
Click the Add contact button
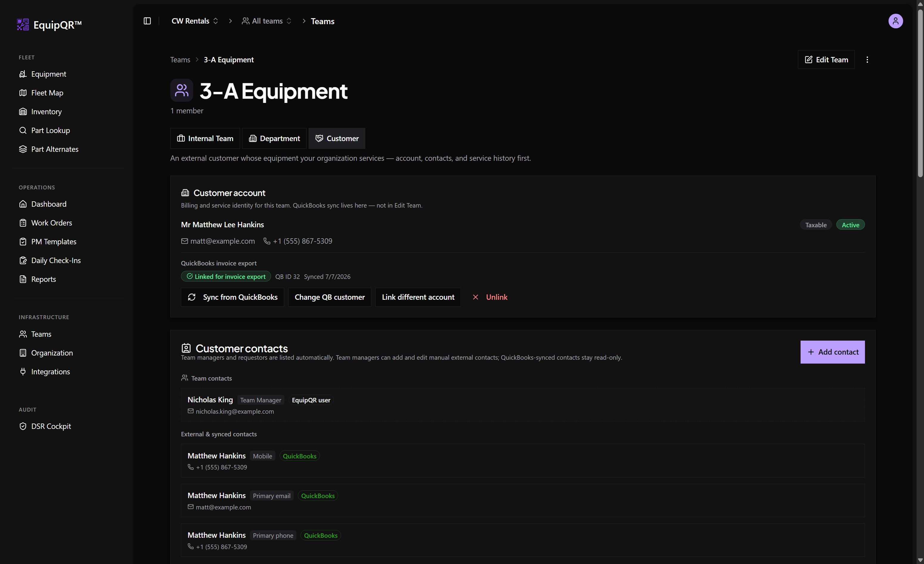click(832, 352)
